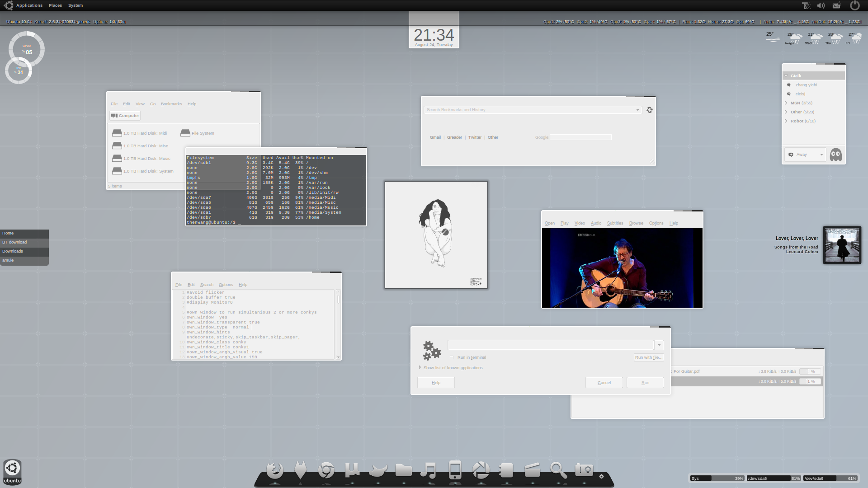Expand the Robot contact group
Viewport: 868px width, 488px height.
tap(786, 121)
